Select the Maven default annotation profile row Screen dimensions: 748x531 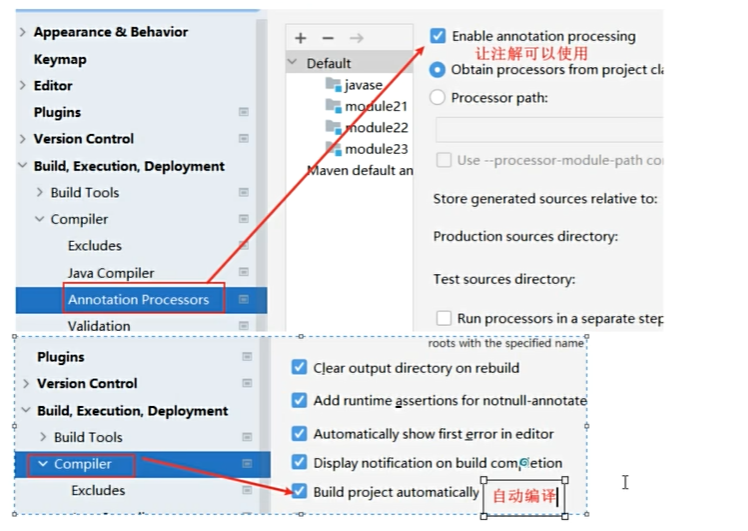(x=360, y=170)
